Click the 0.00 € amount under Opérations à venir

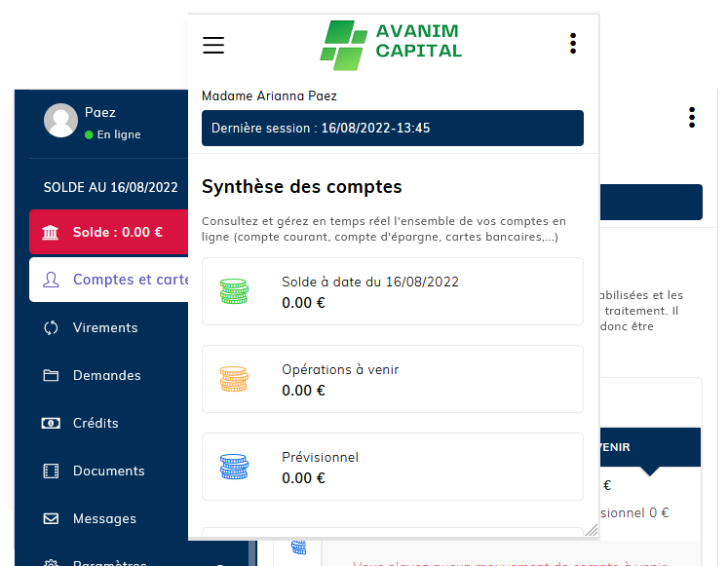coord(304,391)
